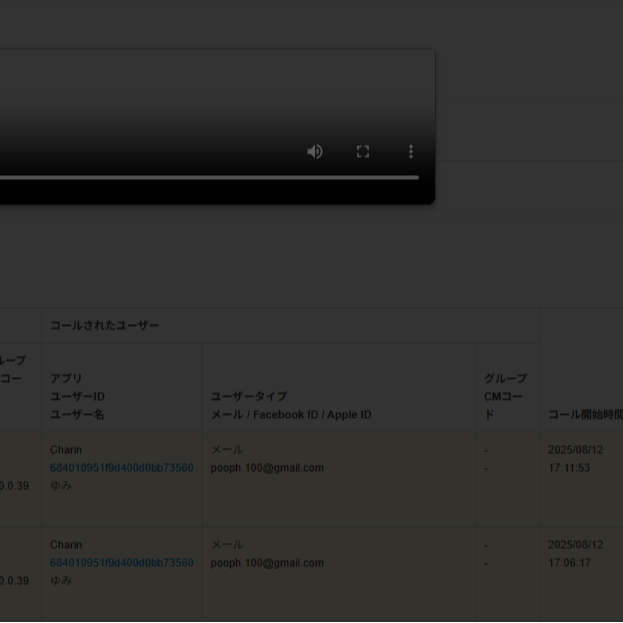This screenshot has width=623, height=623.
Task: Click the ゆみ user name in the second row
Action: click(61, 581)
